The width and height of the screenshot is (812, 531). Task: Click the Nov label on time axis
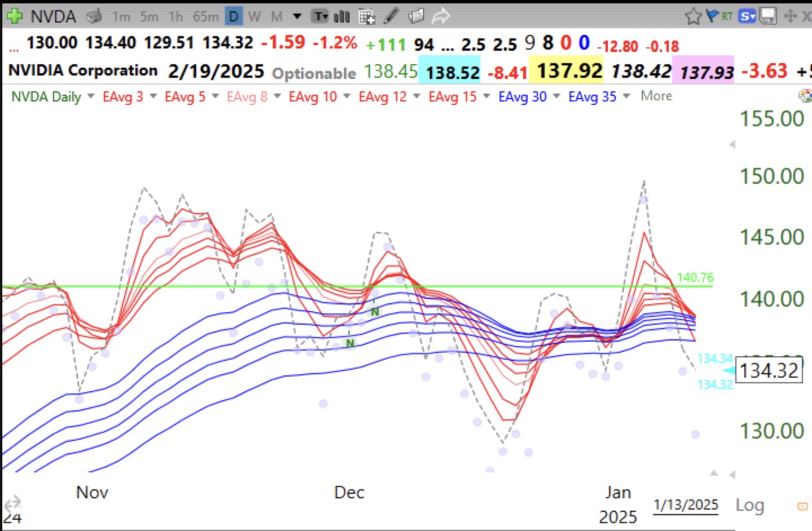[92, 492]
